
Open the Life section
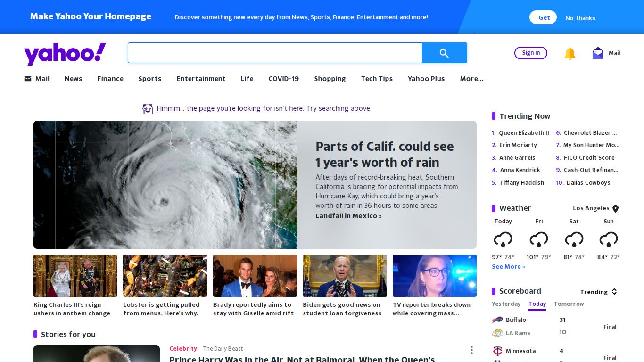pyautogui.click(x=247, y=79)
